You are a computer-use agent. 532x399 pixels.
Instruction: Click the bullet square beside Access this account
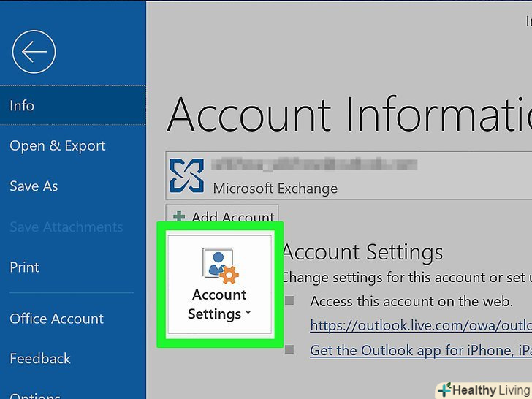tap(289, 301)
